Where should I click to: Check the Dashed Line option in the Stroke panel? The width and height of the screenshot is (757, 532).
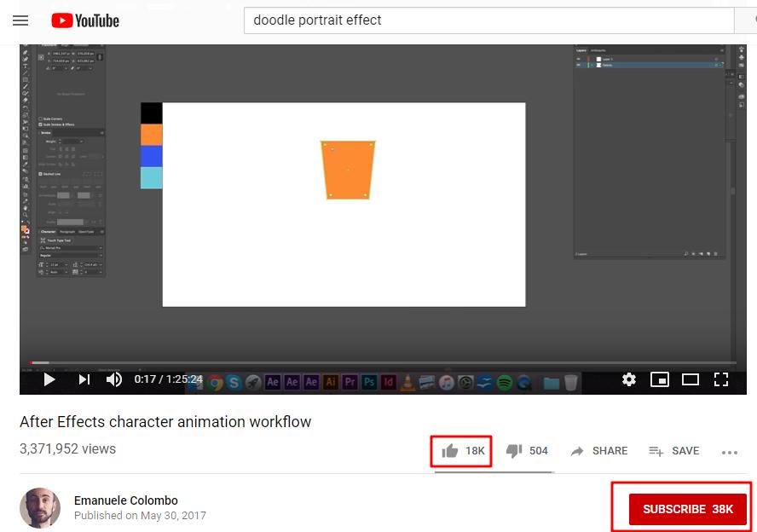[x=38, y=173]
